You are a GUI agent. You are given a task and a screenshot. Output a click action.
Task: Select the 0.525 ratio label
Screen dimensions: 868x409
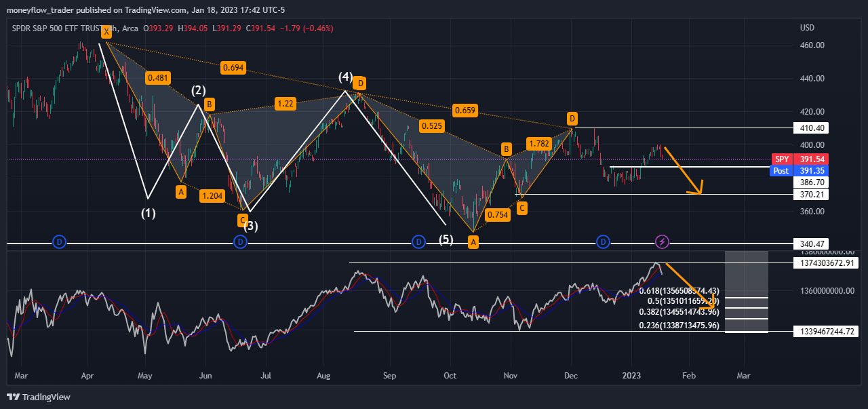click(x=431, y=125)
